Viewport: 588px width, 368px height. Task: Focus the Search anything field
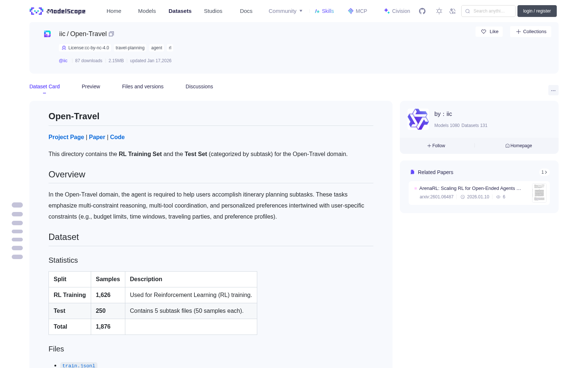pyautogui.click(x=488, y=11)
